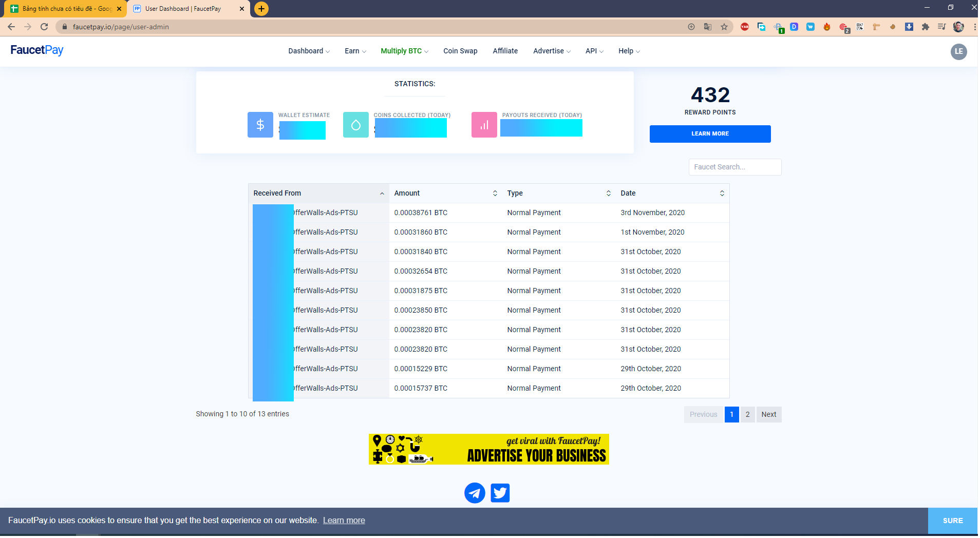Select pagination page 1
This screenshot has width=980, height=538.
731,414
